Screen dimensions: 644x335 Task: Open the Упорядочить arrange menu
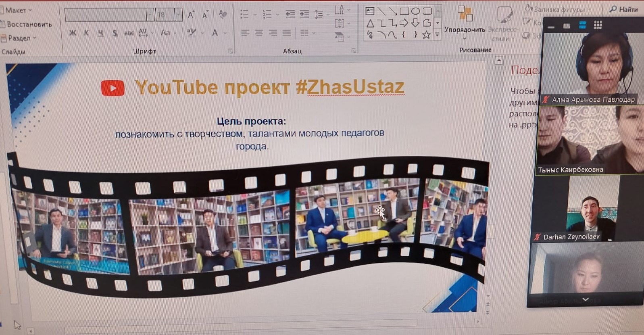click(465, 22)
